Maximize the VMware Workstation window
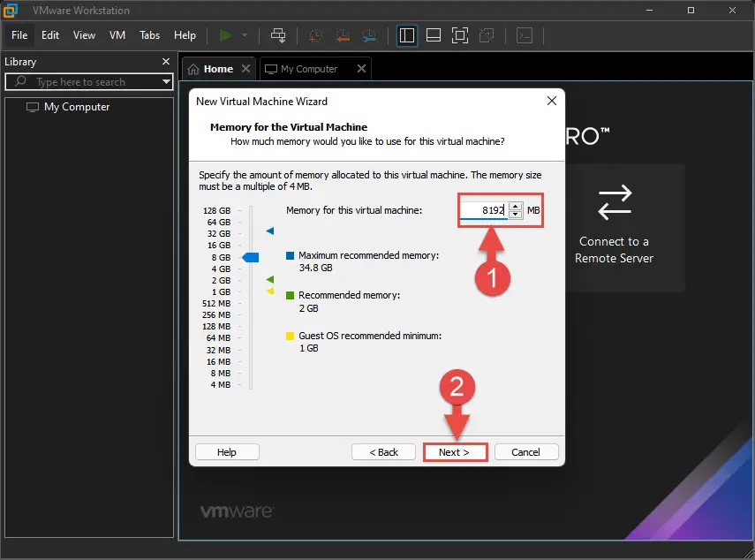755x560 pixels. click(x=691, y=10)
